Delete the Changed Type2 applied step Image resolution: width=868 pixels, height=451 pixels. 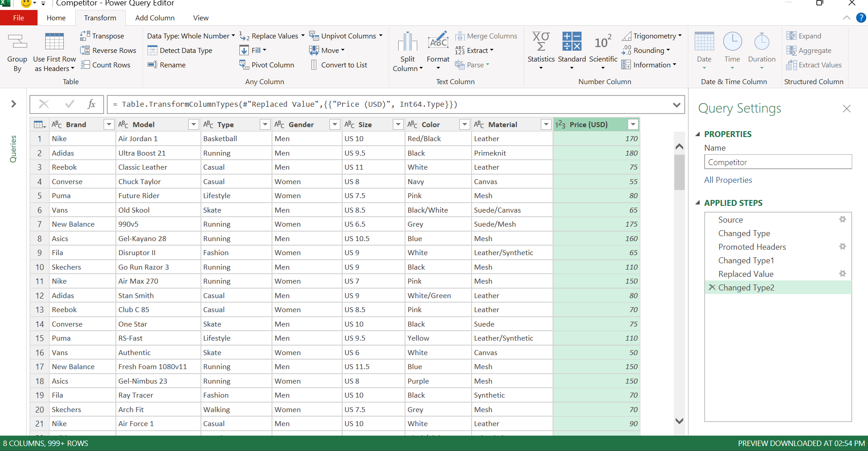coord(712,287)
